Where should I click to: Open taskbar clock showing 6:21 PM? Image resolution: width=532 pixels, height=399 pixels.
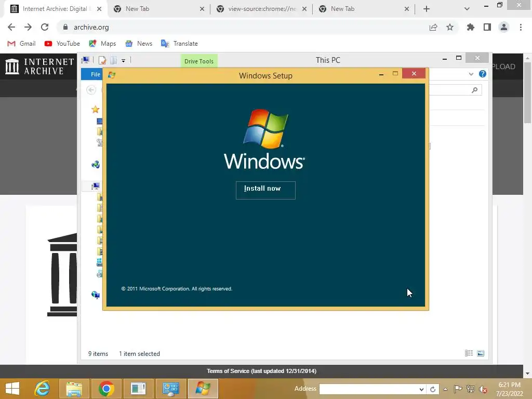[509, 389]
